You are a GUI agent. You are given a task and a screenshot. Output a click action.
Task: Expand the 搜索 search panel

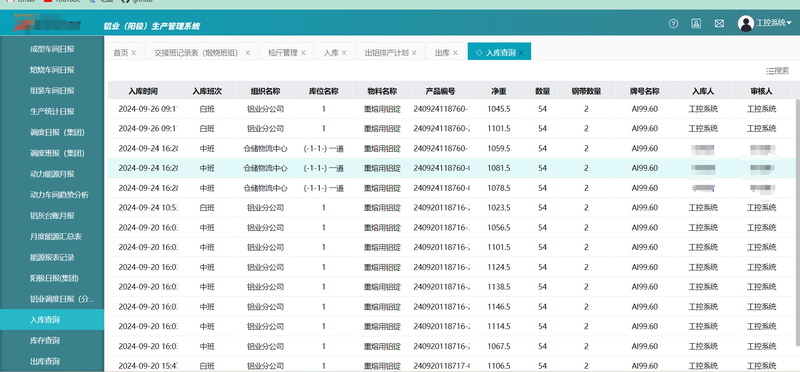pos(778,71)
